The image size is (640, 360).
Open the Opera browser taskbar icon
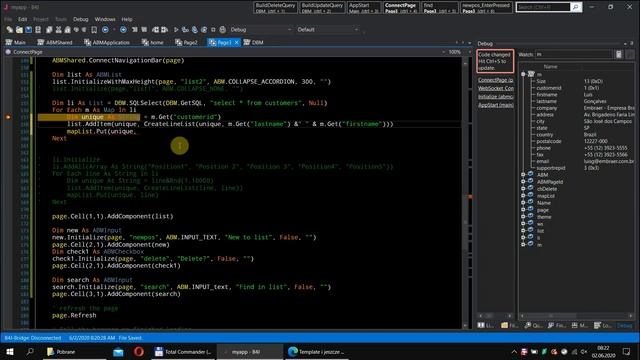point(139,352)
